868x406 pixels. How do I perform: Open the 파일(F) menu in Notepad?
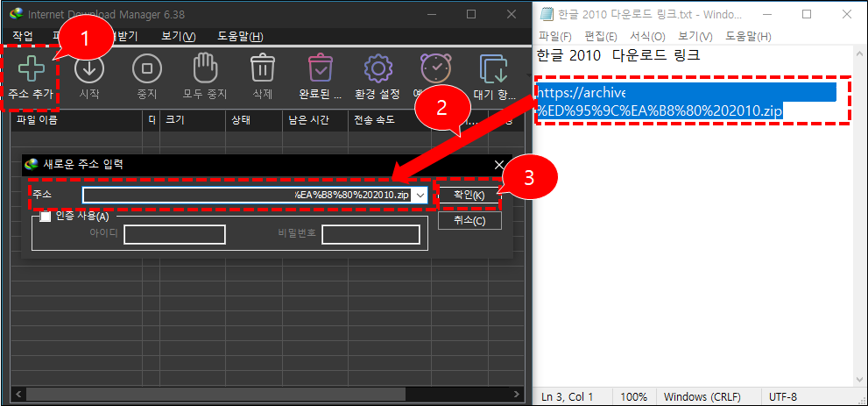point(554,37)
